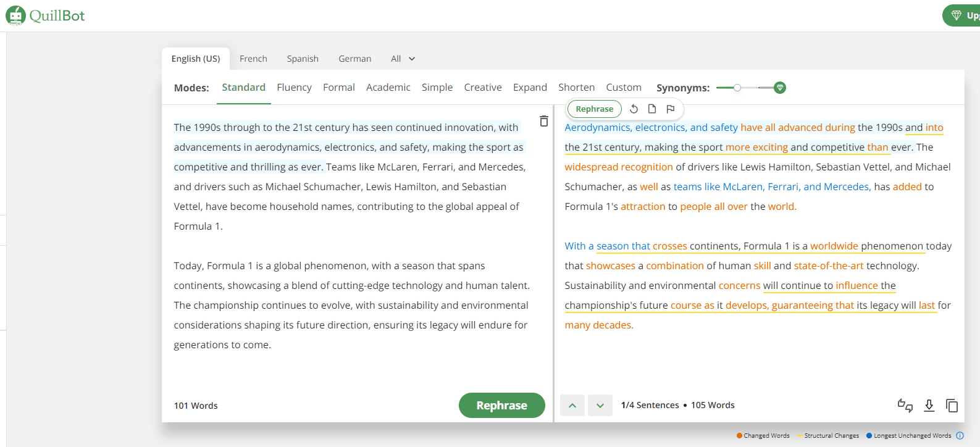Image resolution: width=980 pixels, height=447 pixels.
Task: Delete the input text with trash icon
Action: coord(543,121)
